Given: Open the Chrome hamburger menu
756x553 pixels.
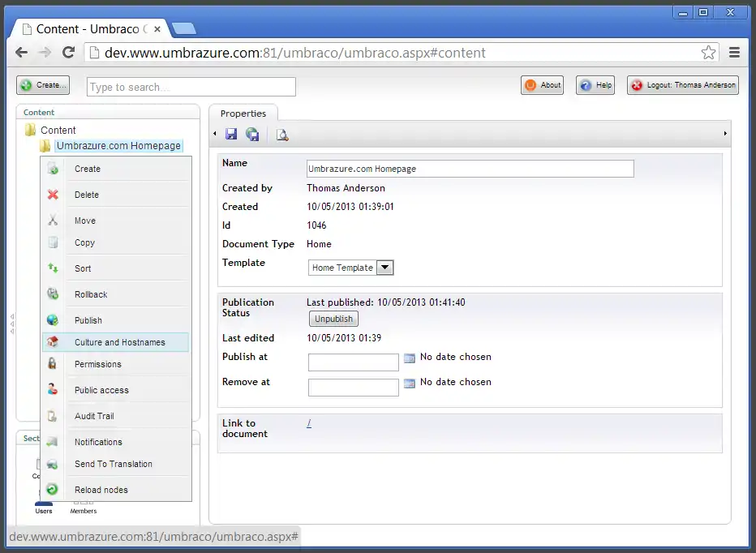Looking at the screenshot, I should click(x=734, y=52).
